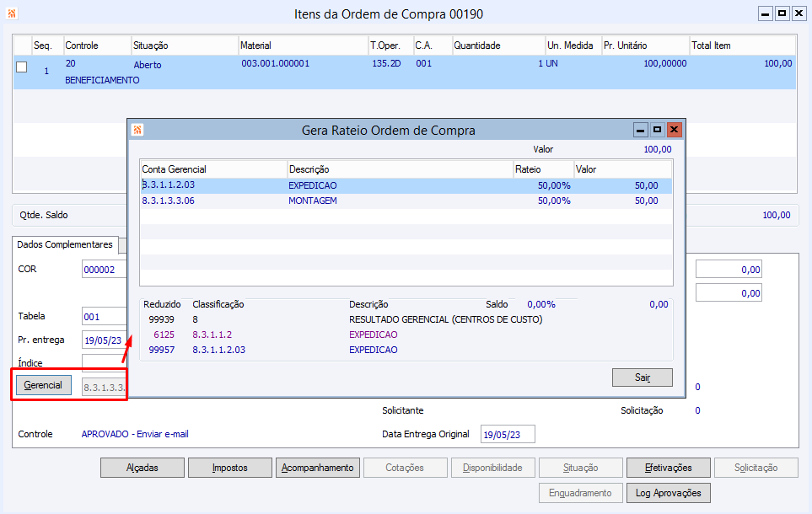
Task: Open Efetivações for this order
Action: pyautogui.click(x=668, y=468)
